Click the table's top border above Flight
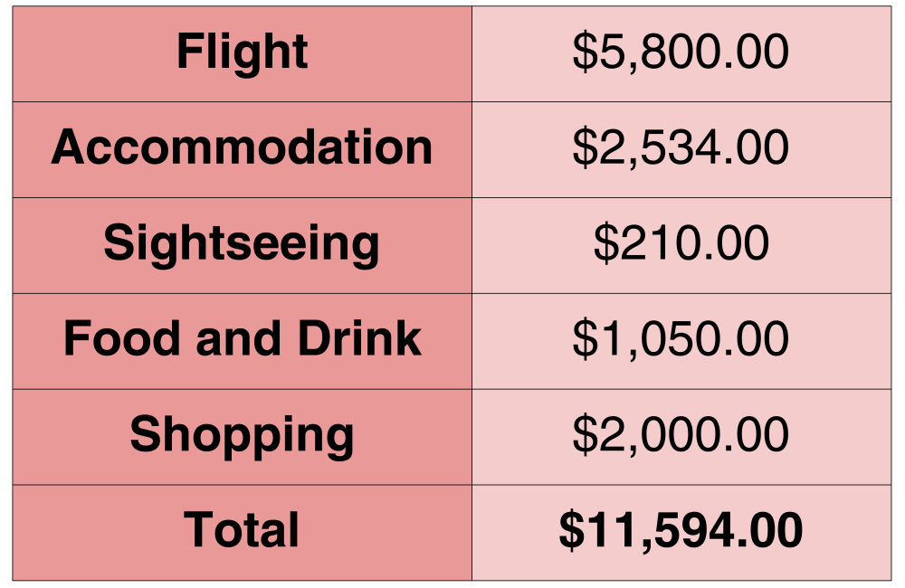The image size is (905, 588). click(452, 6)
